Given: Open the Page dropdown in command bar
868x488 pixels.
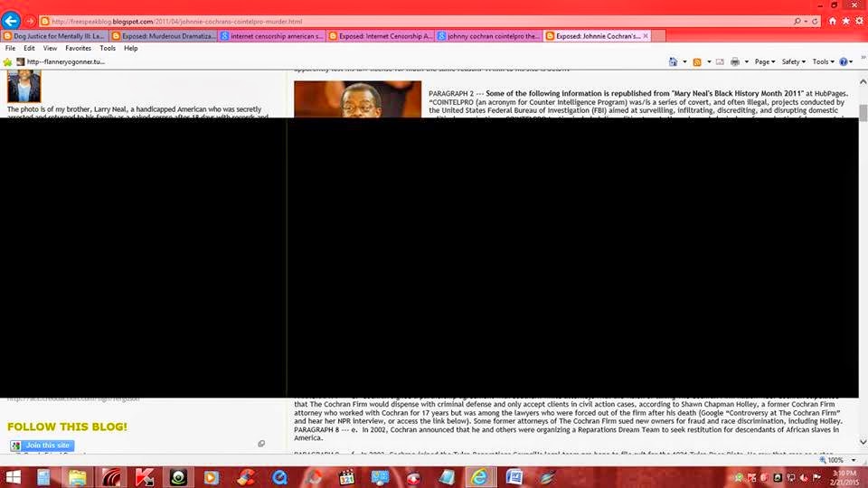Looking at the screenshot, I should pos(765,62).
